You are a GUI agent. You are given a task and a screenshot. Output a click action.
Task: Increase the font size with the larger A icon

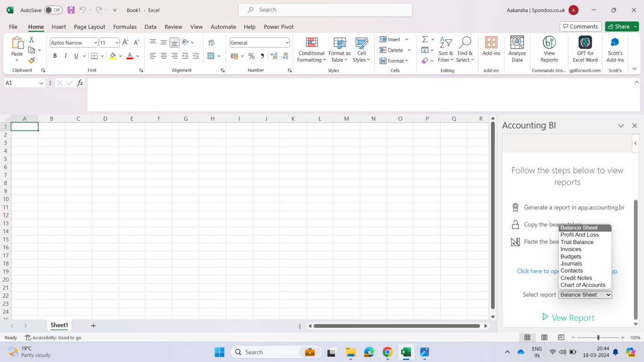point(125,42)
